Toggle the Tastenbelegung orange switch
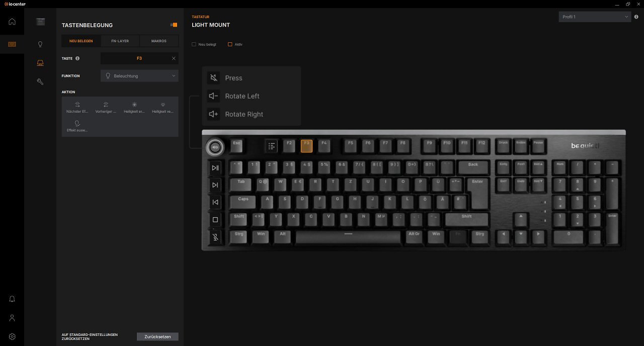Screen dimensions: 644x346 [174, 25]
